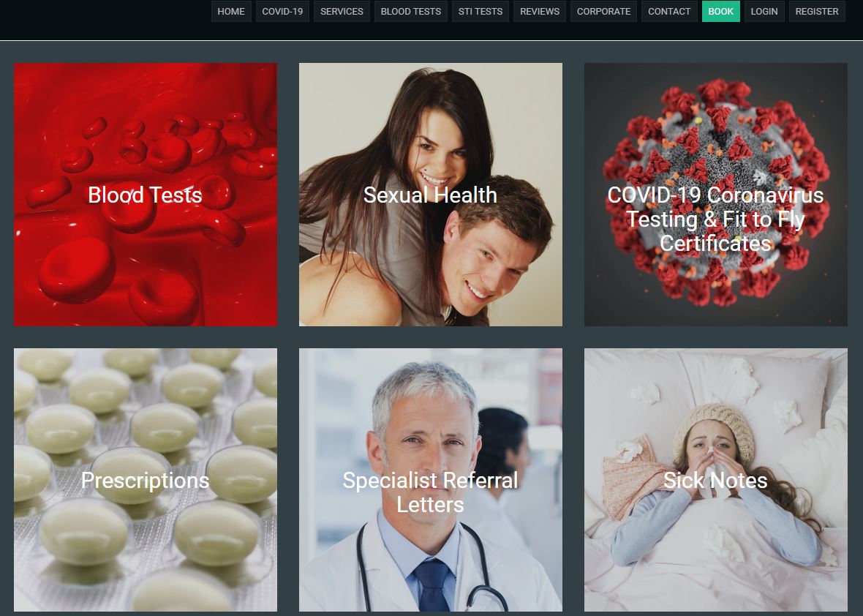
Task: Open the STI TESTS nav item
Action: coord(481,12)
